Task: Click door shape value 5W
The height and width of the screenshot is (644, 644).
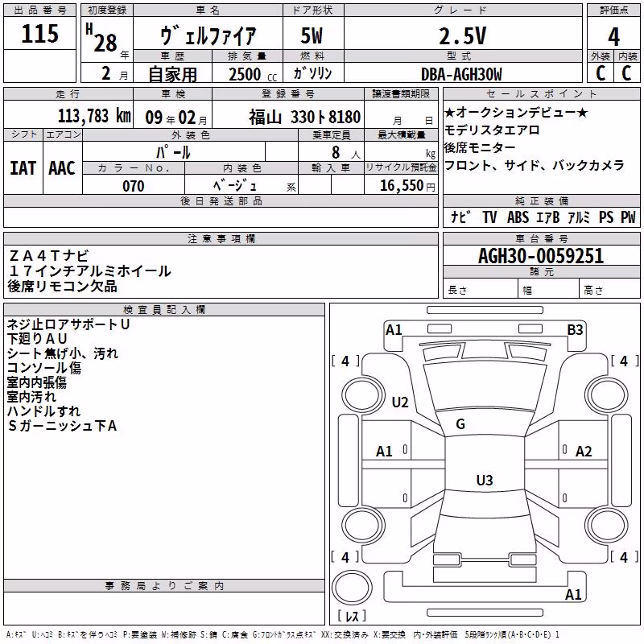Action: (x=312, y=35)
